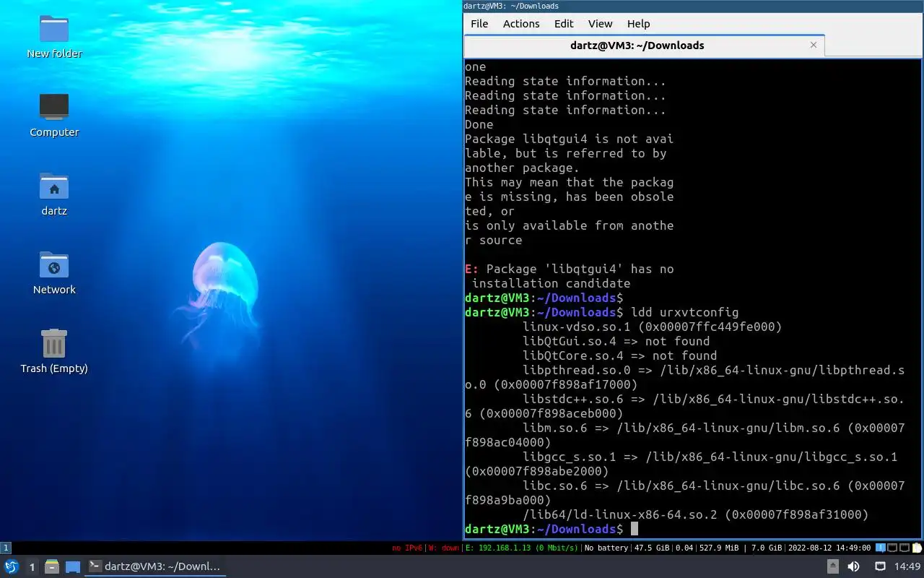Select the dartz@VM3 terminal taskbar entry
Screen dimensions: 924x578
[155, 566]
